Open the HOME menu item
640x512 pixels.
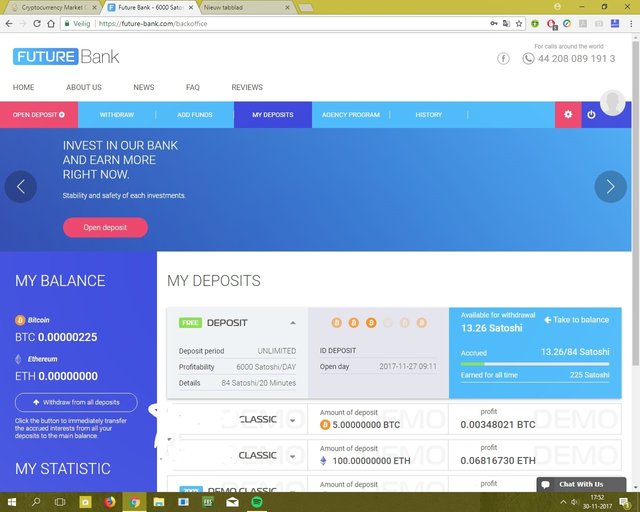point(23,87)
